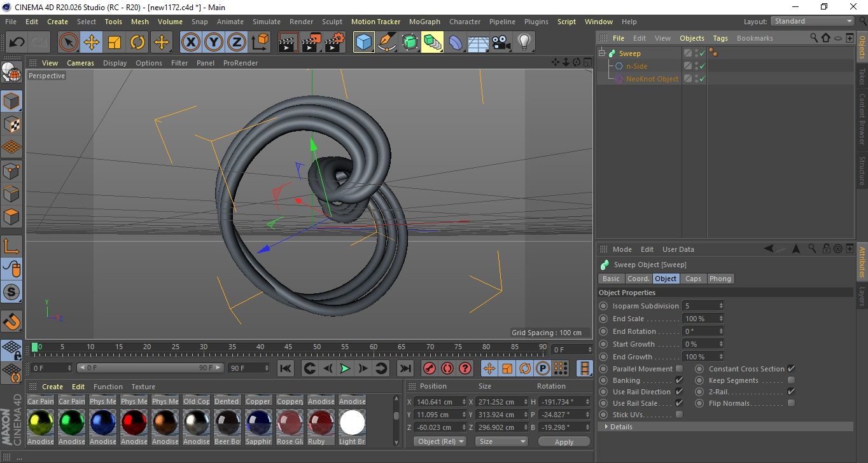868x463 pixels.
Task: Open the Cameras viewport menu
Action: click(80, 63)
